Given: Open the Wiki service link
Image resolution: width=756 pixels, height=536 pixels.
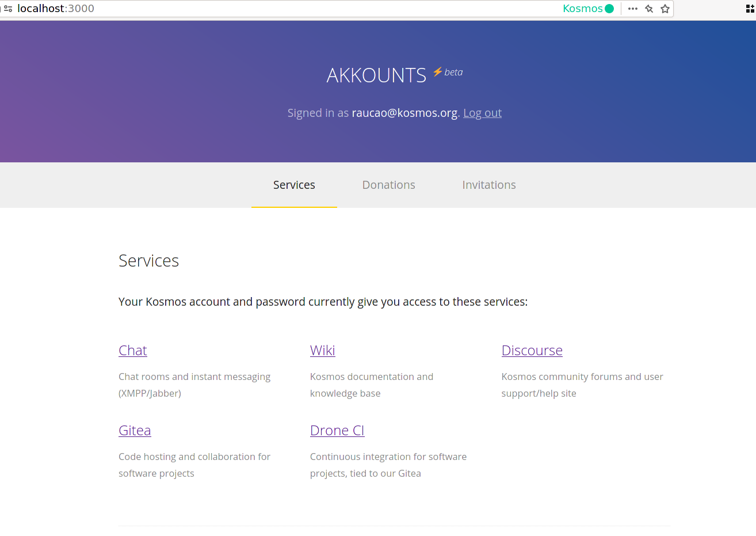Looking at the screenshot, I should pos(322,351).
